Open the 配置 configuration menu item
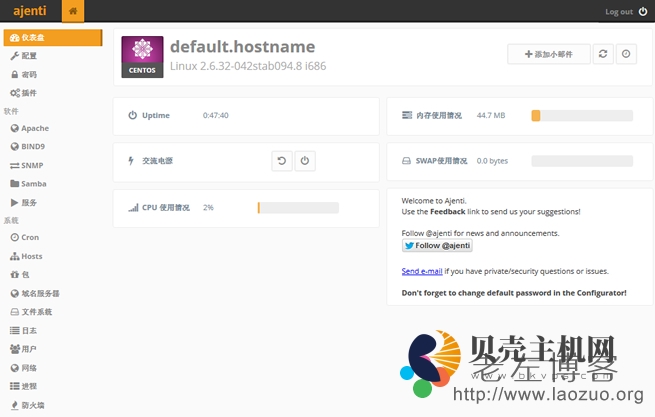 click(x=24, y=56)
